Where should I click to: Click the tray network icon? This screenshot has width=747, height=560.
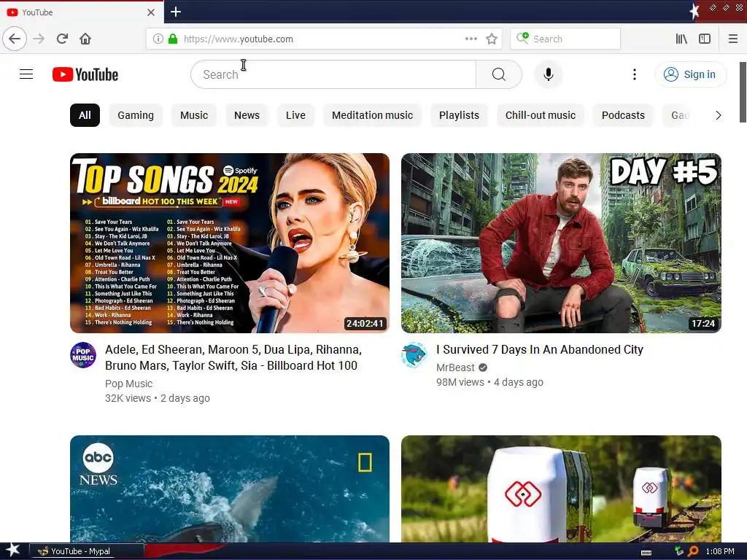click(x=679, y=551)
